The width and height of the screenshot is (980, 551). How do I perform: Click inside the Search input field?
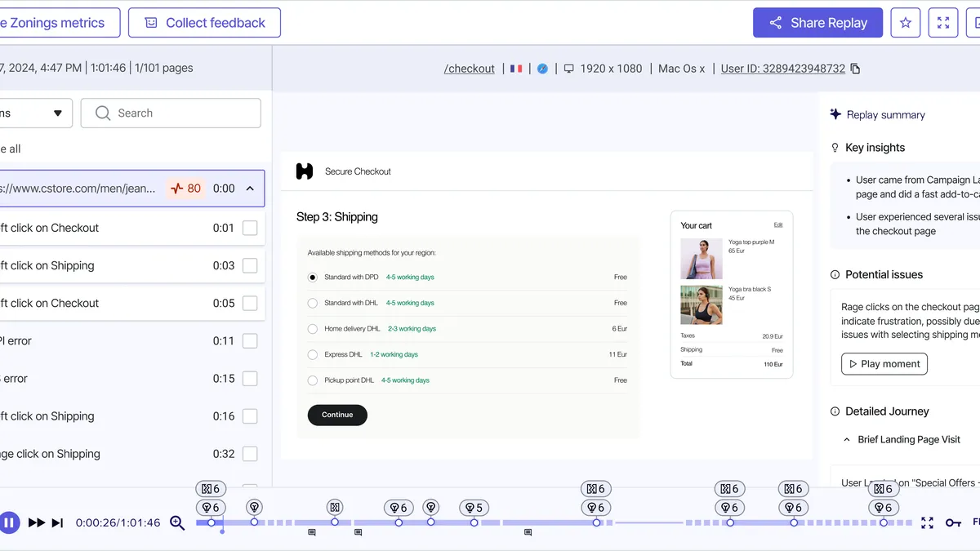(171, 113)
